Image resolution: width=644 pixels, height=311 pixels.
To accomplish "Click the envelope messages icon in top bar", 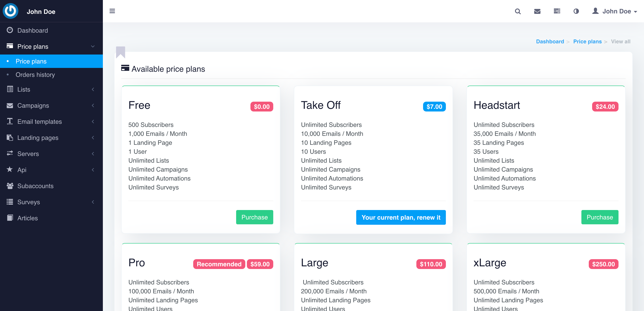I will click(537, 11).
